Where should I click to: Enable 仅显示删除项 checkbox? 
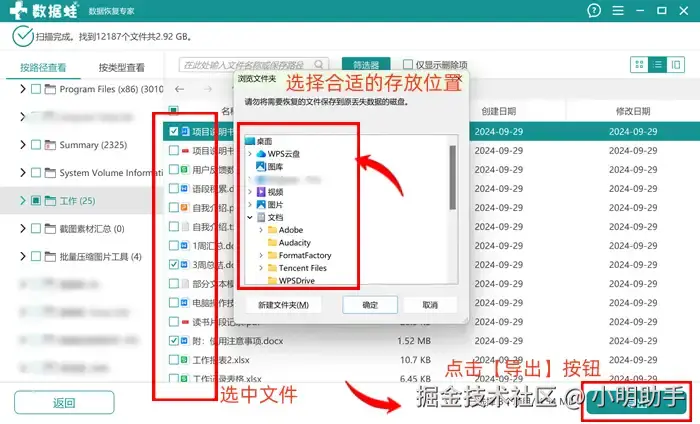pos(408,64)
